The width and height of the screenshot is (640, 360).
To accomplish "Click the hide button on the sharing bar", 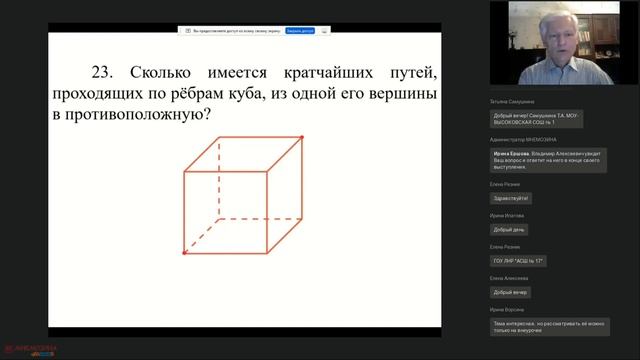I will 324,31.
